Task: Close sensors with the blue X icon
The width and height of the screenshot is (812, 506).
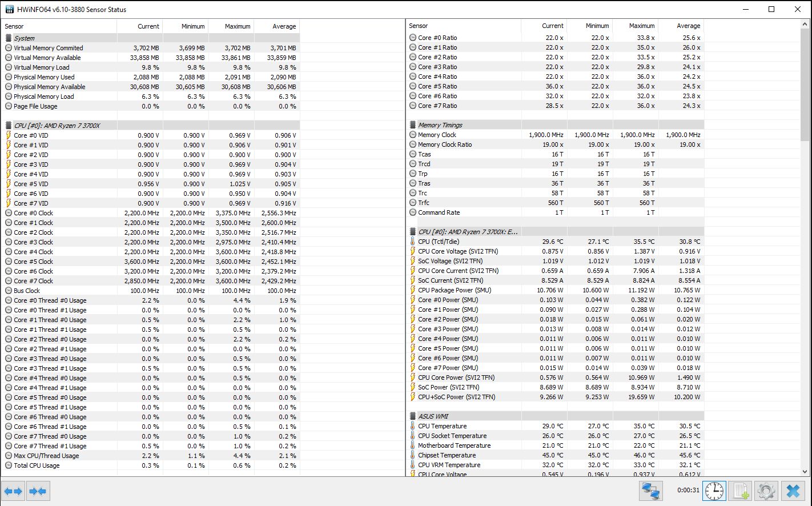Action: (793, 491)
